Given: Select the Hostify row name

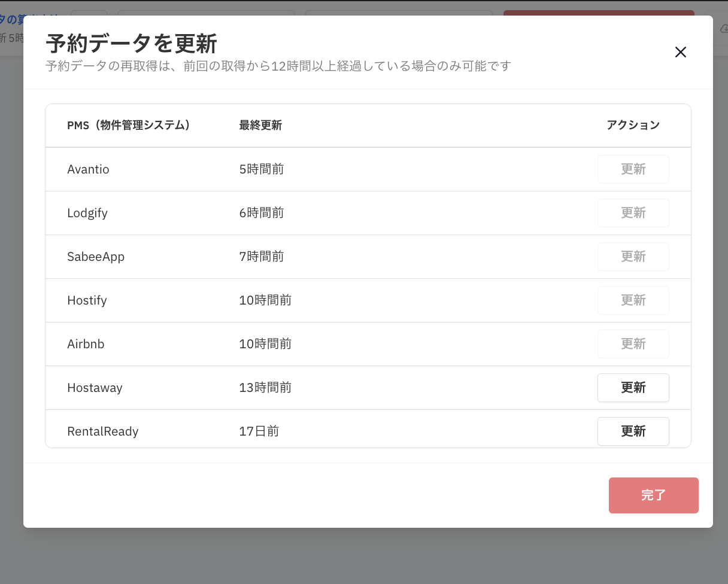Looking at the screenshot, I should (x=87, y=300).
